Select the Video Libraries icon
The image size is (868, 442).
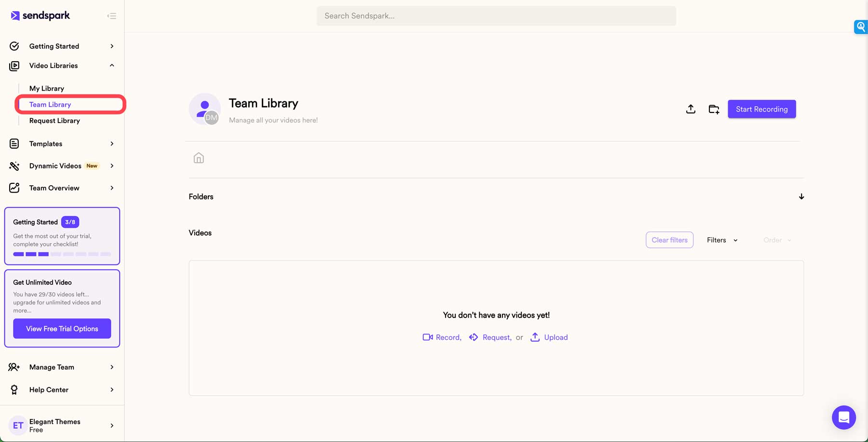(x=14, y=66)
